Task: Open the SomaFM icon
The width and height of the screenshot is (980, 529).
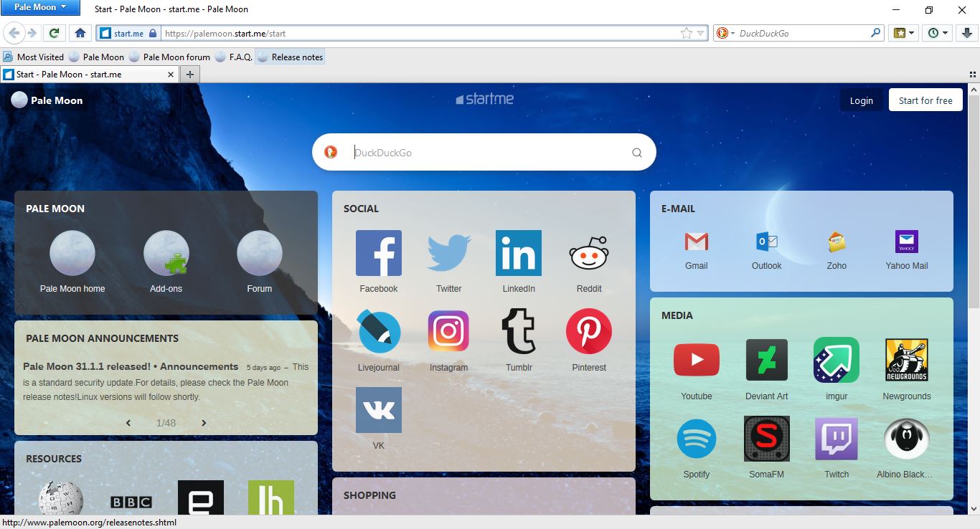Action: pyautogui.click(x=767, y=439)
